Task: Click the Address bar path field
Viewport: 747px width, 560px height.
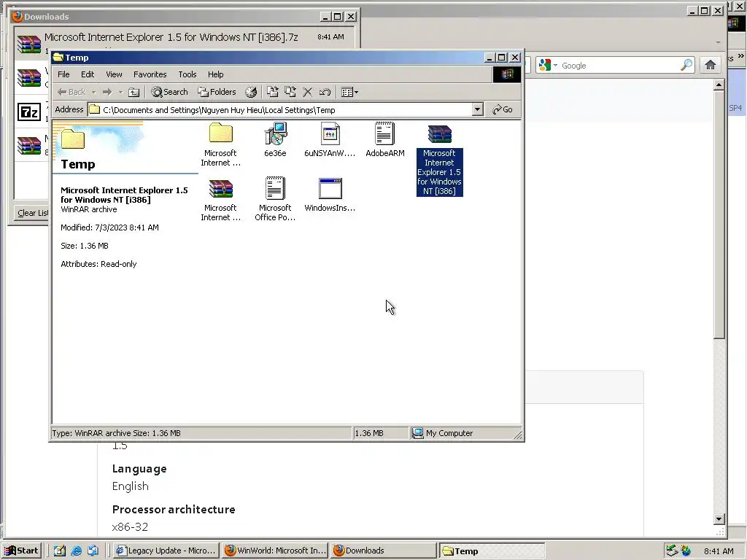Action: click(281, 109)
